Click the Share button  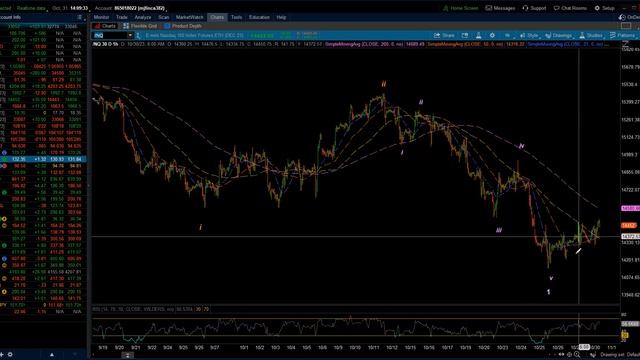(444, 36)
